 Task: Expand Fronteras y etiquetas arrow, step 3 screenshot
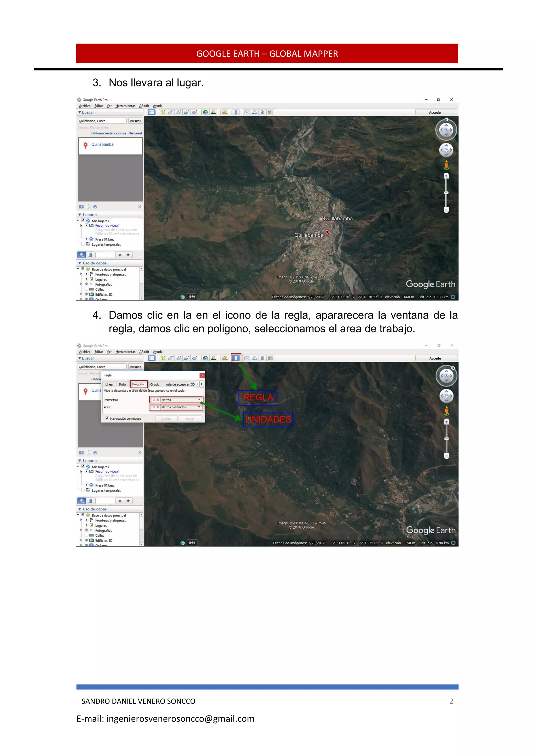pyautogui.click(x=81, y=274)
